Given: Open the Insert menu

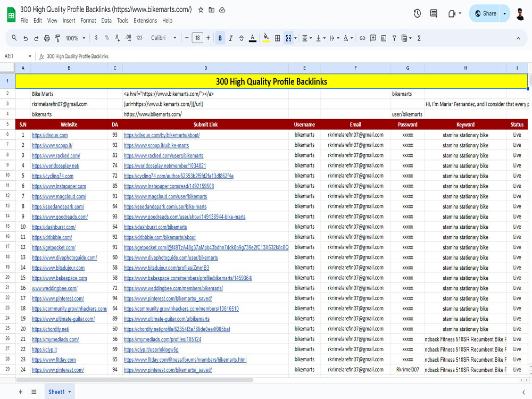Looking at the screenshot, I should pos(69,21).
